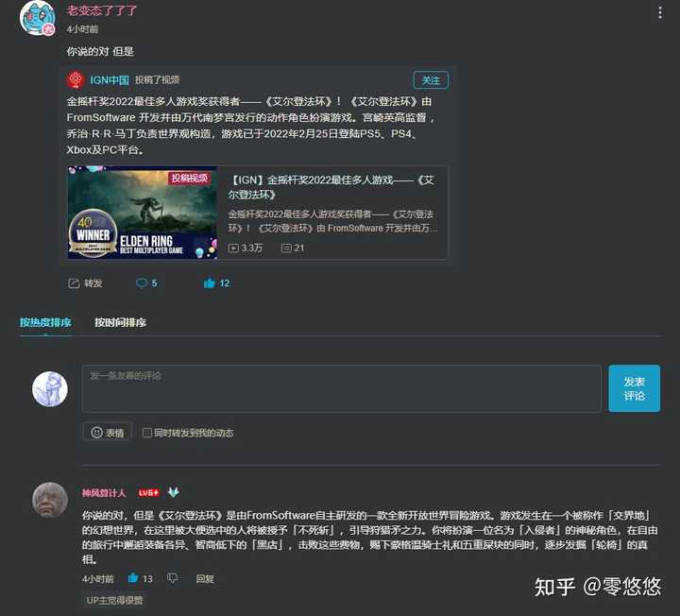Open post comments bubble showing 5
The image size is (680, 616).
146,283
